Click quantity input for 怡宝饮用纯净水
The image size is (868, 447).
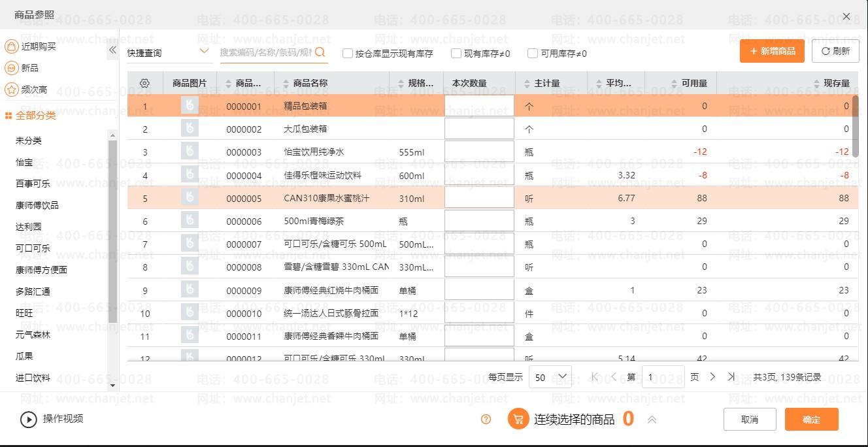(479, 152)
